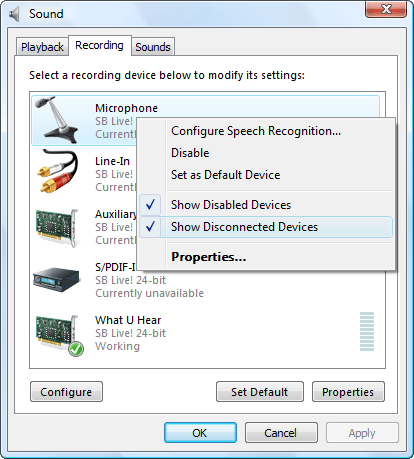
Task: Switch to the Sounds tab
Action: [x=153, y=47]
